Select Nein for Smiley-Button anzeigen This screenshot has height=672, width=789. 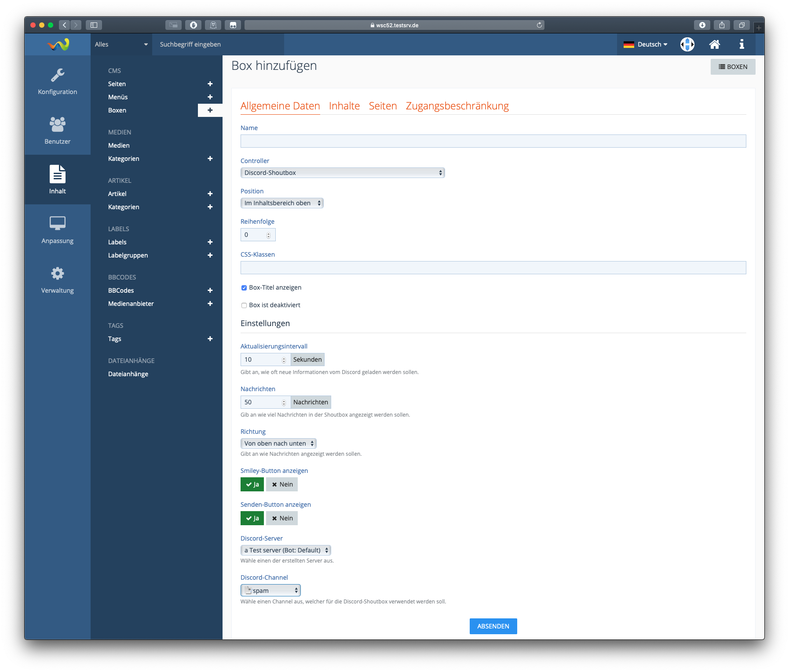(x=282, y=484)
